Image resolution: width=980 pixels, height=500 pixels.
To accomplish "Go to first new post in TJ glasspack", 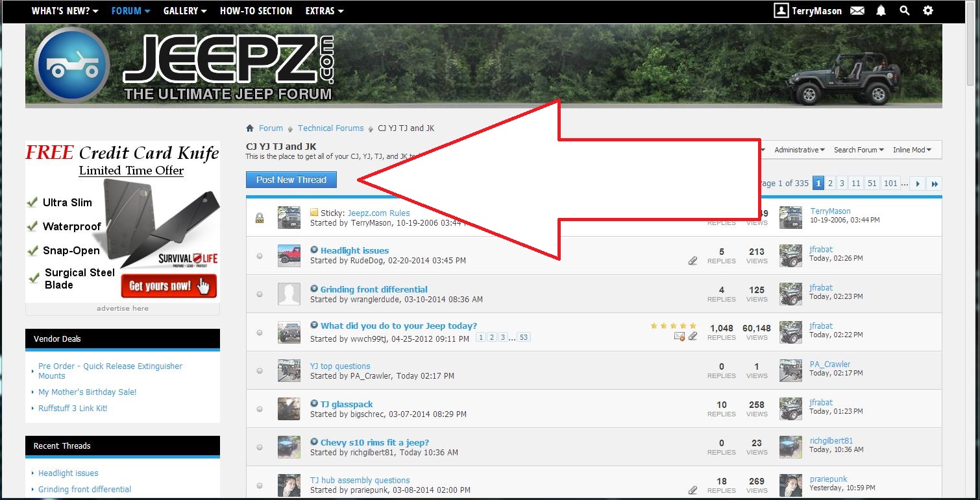I will [314, 404].
